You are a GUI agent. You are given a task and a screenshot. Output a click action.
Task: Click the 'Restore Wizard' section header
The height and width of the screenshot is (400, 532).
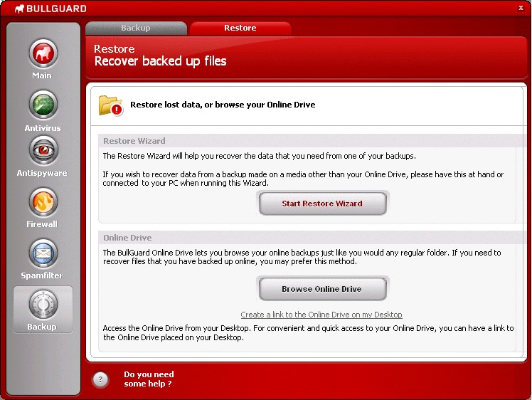134,141
